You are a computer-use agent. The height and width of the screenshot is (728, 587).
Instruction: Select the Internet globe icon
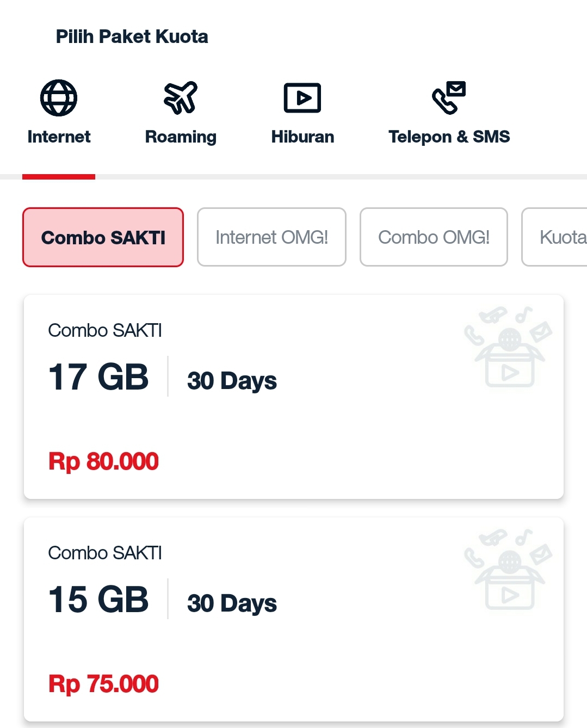(58, 97)
